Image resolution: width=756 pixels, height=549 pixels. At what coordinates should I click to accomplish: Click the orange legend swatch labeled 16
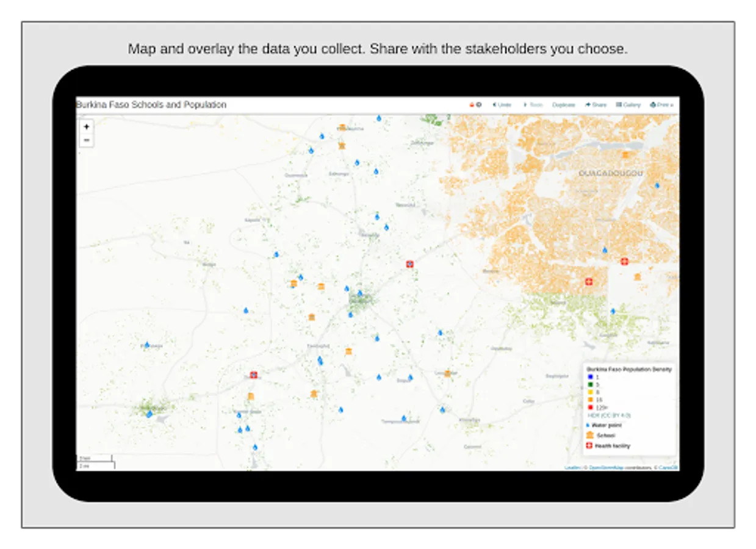(x=590, y=400)
